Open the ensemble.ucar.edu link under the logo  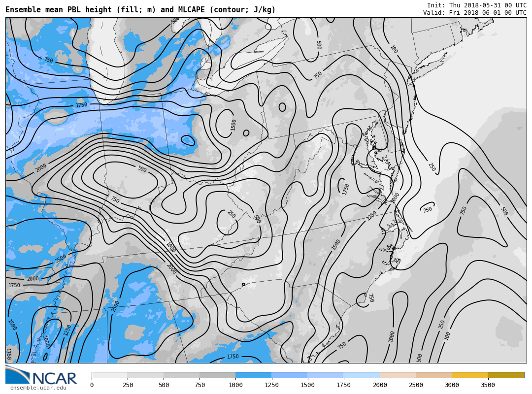click(x=38, y=388)
